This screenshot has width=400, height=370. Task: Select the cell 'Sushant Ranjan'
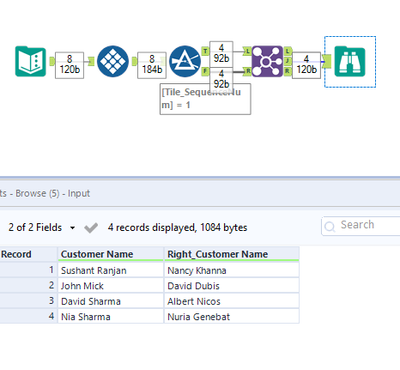coord(110,270)
